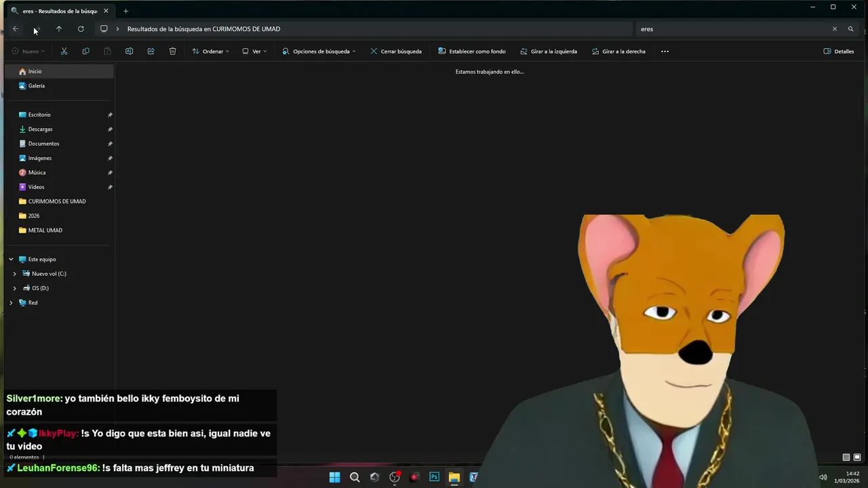868x488 pixels.
Task: Open Photoshop from the taskbar
Action: (x=434, y=477)
